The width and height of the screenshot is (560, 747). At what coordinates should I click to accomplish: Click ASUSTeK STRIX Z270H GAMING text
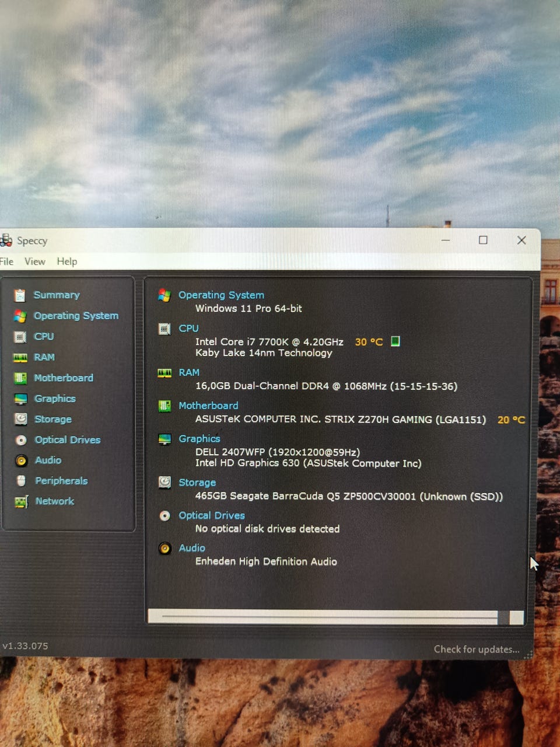coord(341,420)
